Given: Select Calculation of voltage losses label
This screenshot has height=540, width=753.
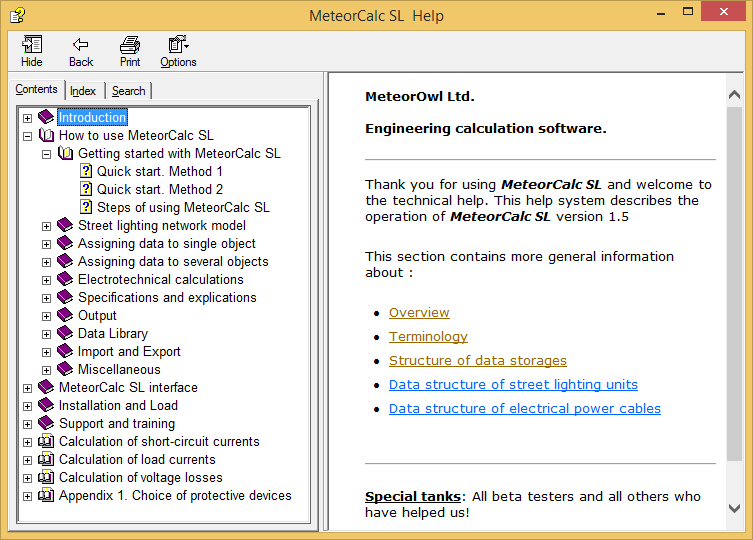Looking at the screenshot, I should 141,477.
